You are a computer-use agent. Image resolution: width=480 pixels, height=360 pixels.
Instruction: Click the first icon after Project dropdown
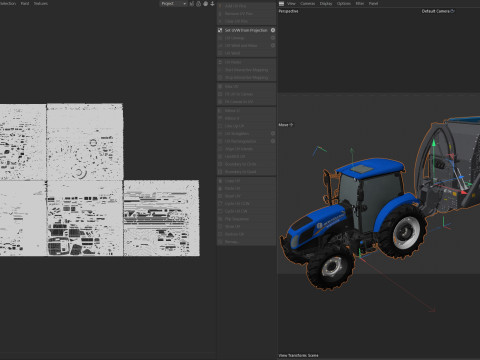coord(192,4)
